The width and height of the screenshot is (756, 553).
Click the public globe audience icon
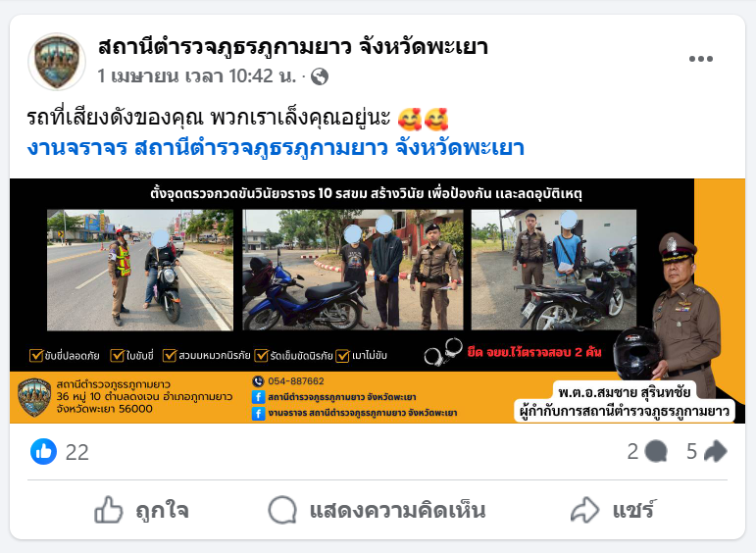coord(320,76)
